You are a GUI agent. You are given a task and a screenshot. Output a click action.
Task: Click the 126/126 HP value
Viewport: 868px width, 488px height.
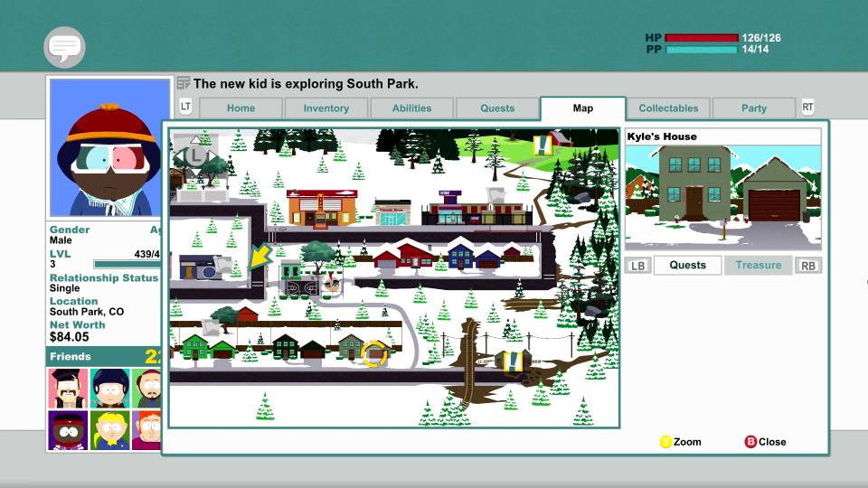761,38
